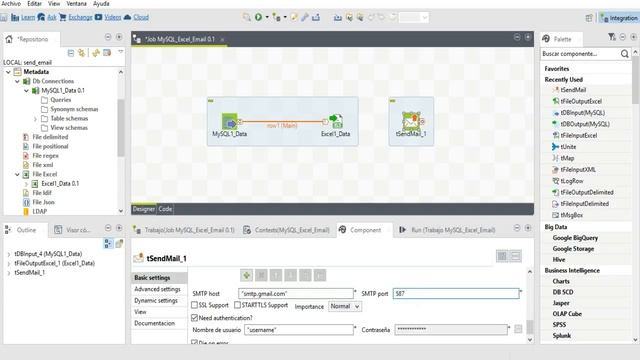Pick tSendMail from Recently Used palette

pos(573,90)
